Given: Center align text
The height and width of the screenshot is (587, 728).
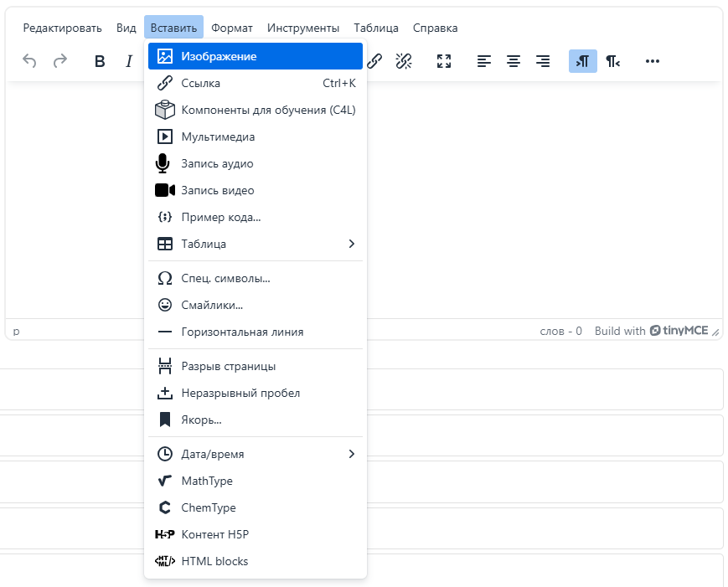Looking at the screenshot, I should tap(513, 61).
